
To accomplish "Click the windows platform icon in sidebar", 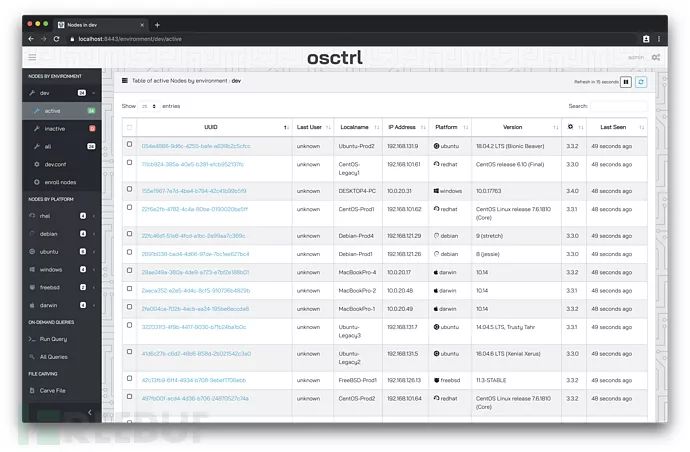I will coord(32,269).
